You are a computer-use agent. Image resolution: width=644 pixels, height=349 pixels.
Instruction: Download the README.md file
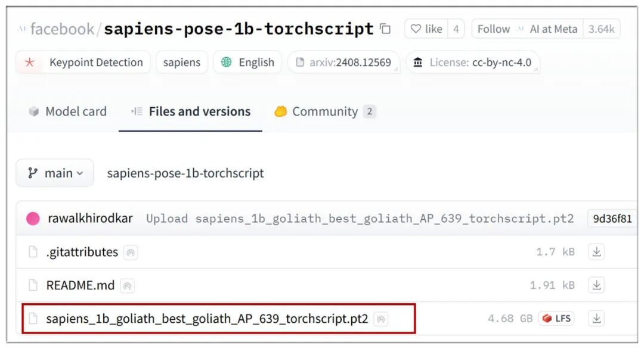click(x=597, y=285)
